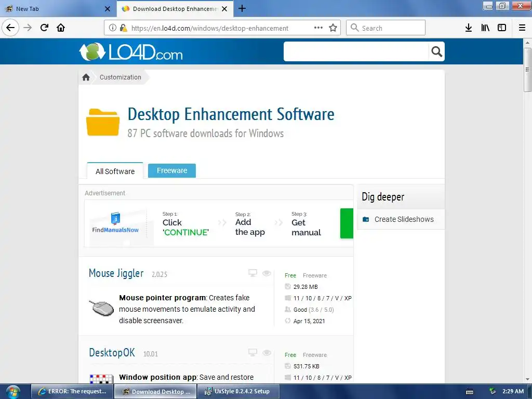Click the Desktop Enhancement Software heading
532x399 pixels.
point(231,114)
